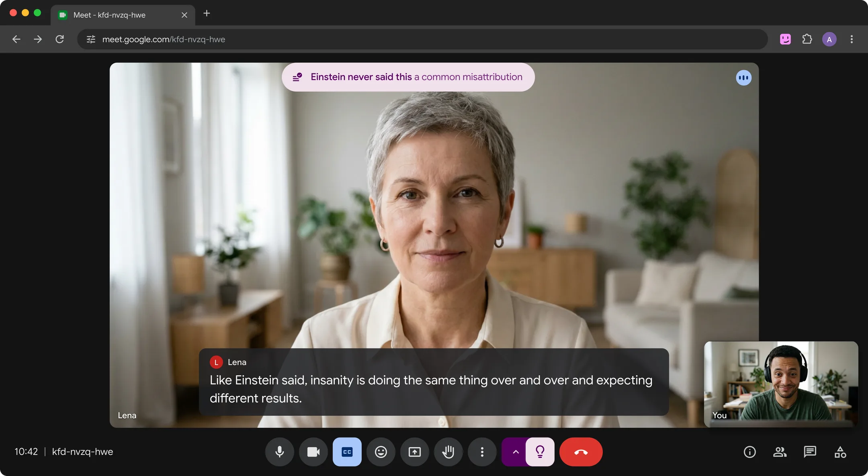Mute the microphone
Screen dimensions: 868x476
click(x=279, y=452)
